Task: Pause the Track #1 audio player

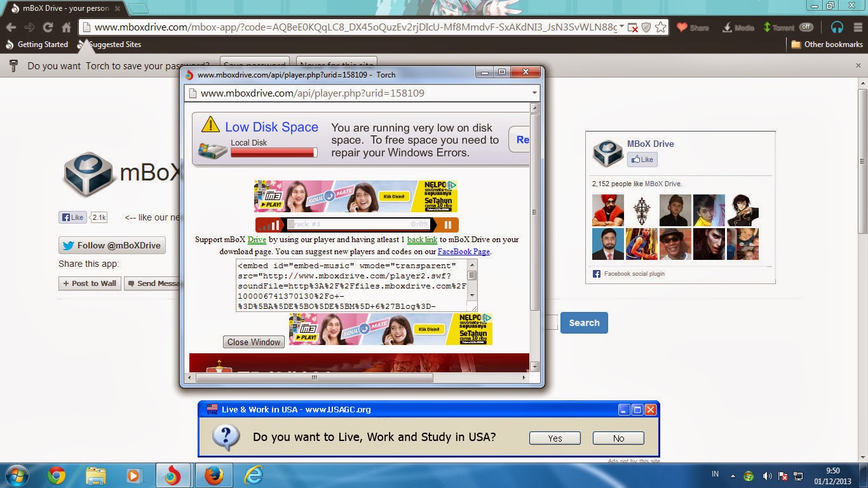Action: 447,224
